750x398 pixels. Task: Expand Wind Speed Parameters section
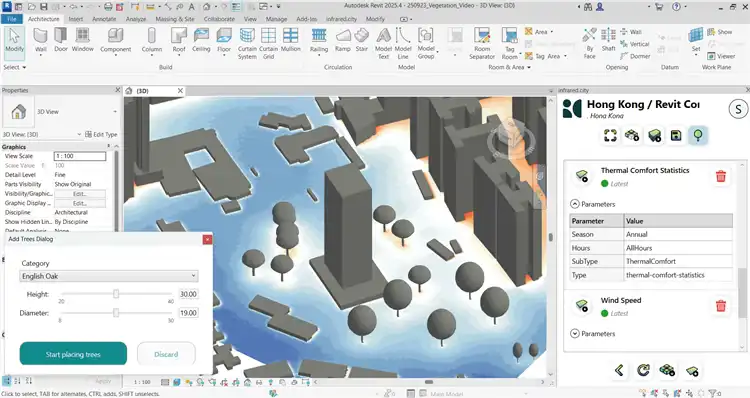575,334
